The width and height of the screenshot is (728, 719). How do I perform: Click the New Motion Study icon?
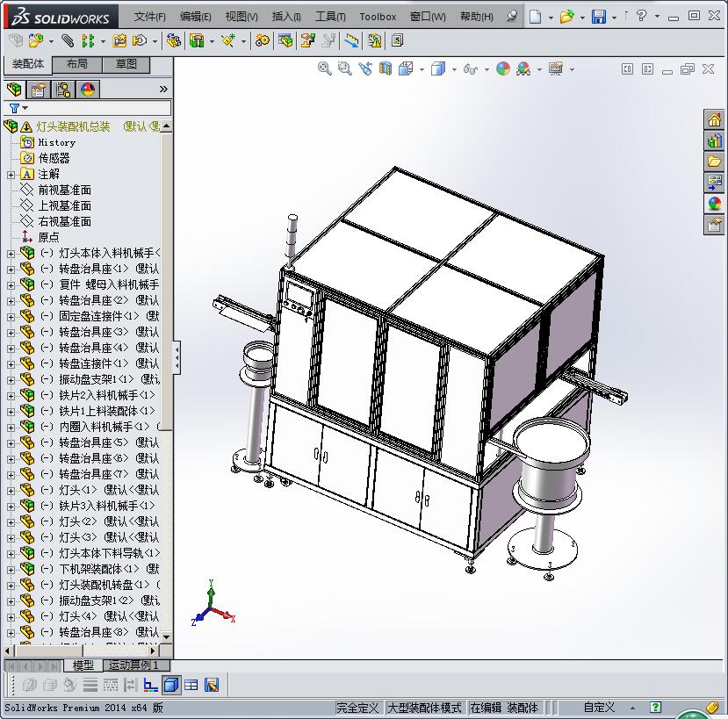(x=263, y=41)
